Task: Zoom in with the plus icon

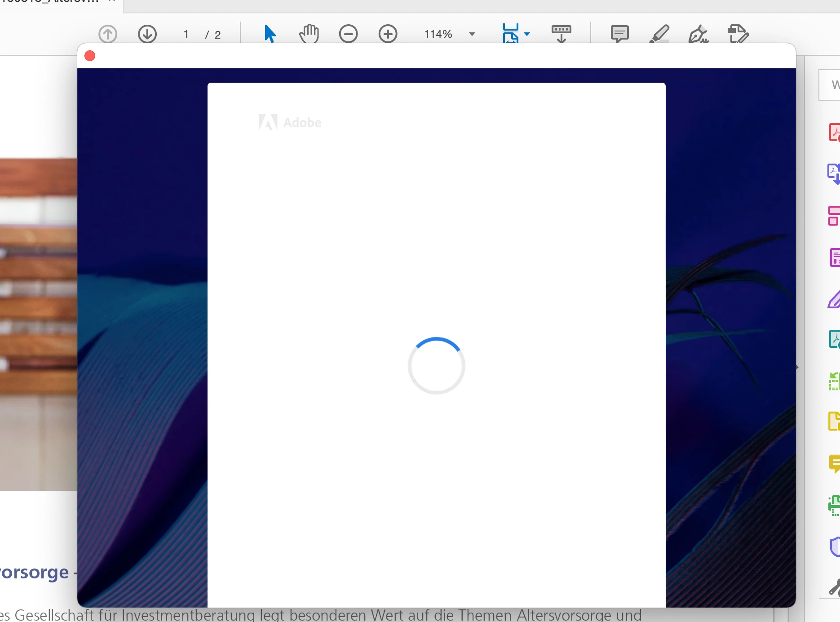Action: [388, 34]
